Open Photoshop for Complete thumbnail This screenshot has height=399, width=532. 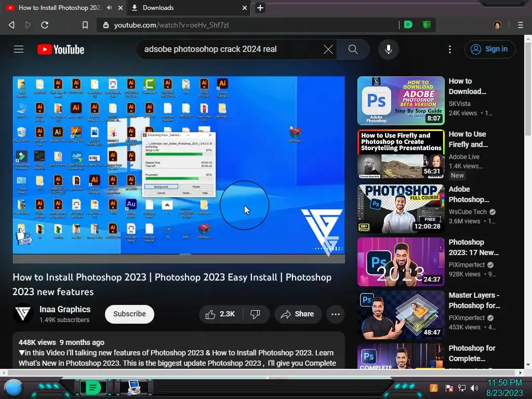coord(401,356)
